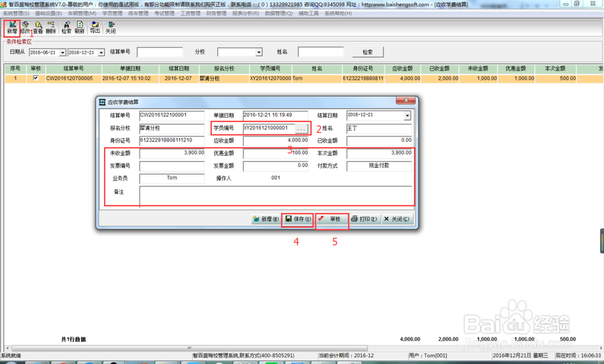604x364 pixels.
Task: Open the start date dropdown 2016-06-21
Action: pos(62,53)
